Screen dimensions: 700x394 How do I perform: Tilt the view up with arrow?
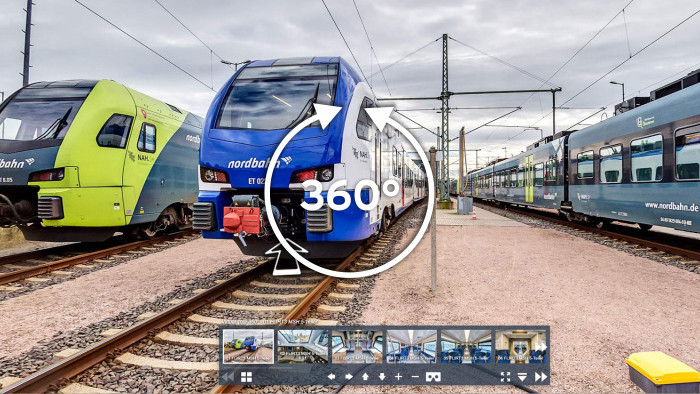[x=365, y=377]
